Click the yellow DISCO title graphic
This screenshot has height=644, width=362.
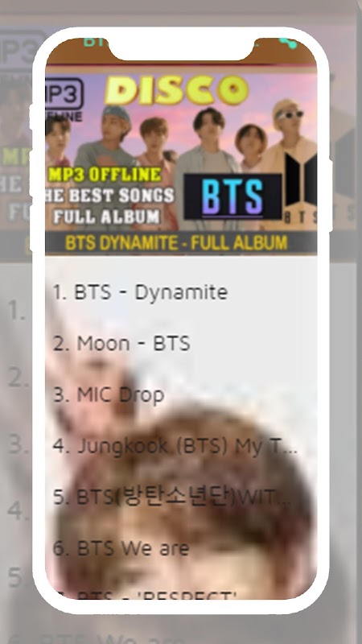click(x=176, y=89)
